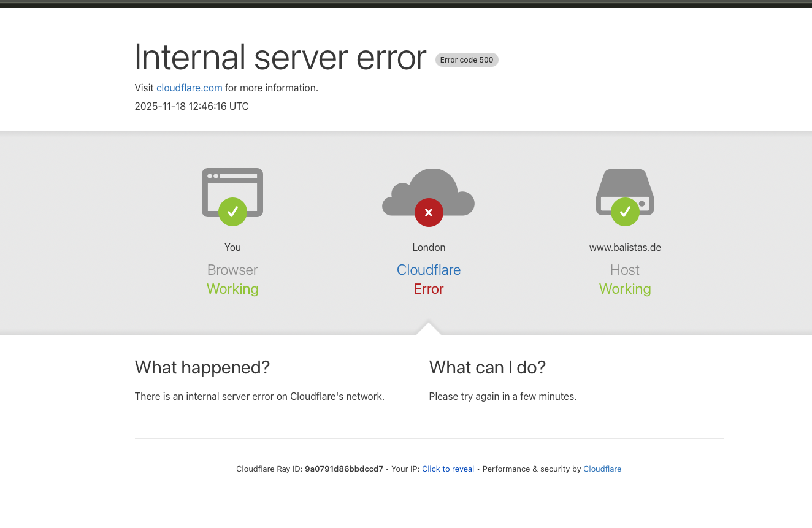Screen dimensions: 812x528
Task: Click the Error code 500 badge
Action: pyautogui.click(x=467, y=60)
